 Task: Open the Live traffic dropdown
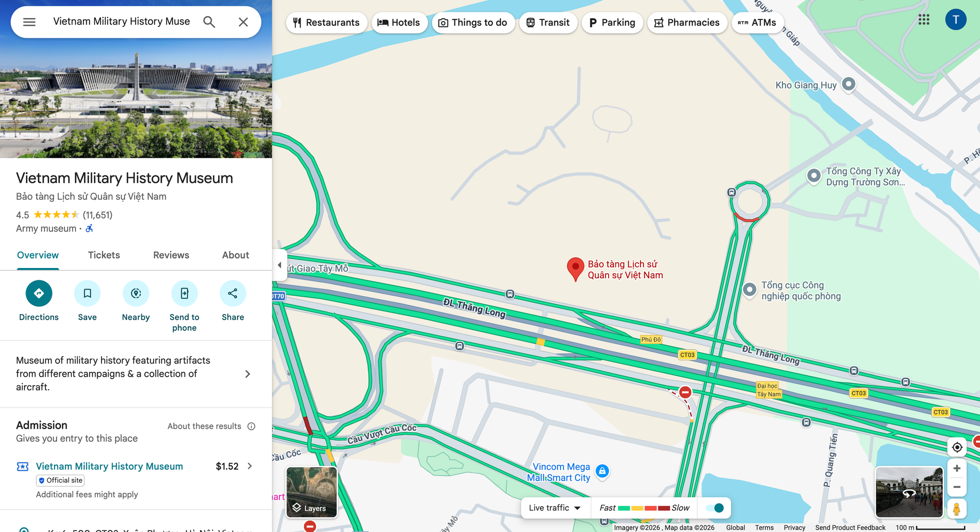pyautogui.click(x=555, y=508)
